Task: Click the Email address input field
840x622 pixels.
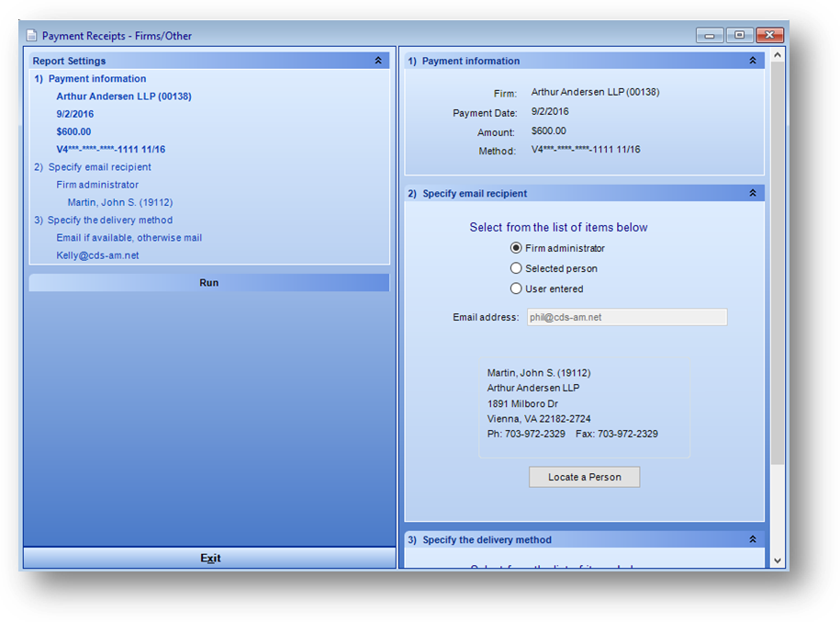Action: [627, 317]
